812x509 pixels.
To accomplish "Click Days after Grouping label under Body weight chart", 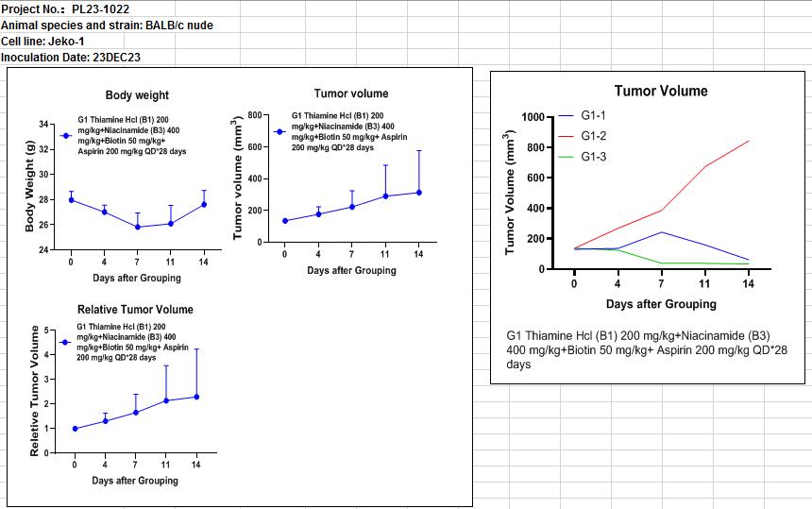I will (137, 278).
